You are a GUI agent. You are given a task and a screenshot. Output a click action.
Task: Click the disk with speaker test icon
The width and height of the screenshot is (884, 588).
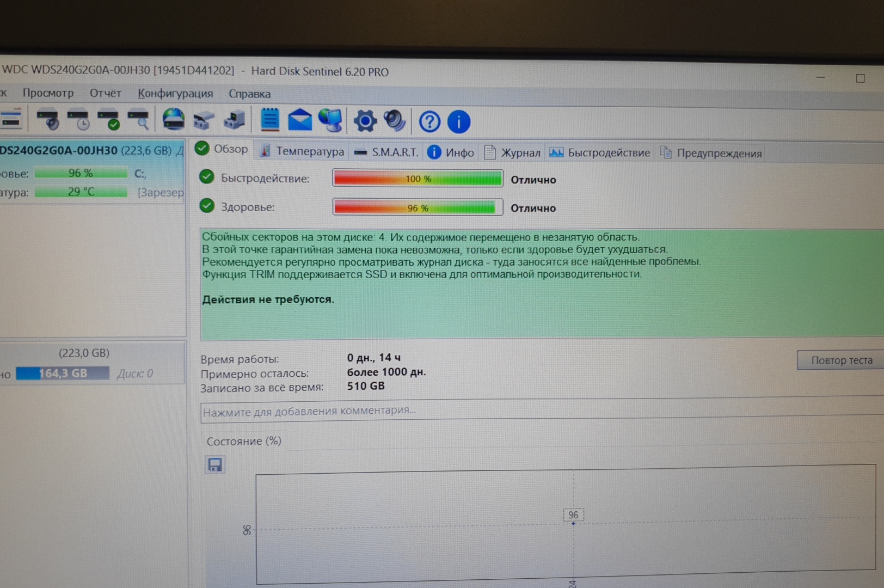tap(48, 119)
